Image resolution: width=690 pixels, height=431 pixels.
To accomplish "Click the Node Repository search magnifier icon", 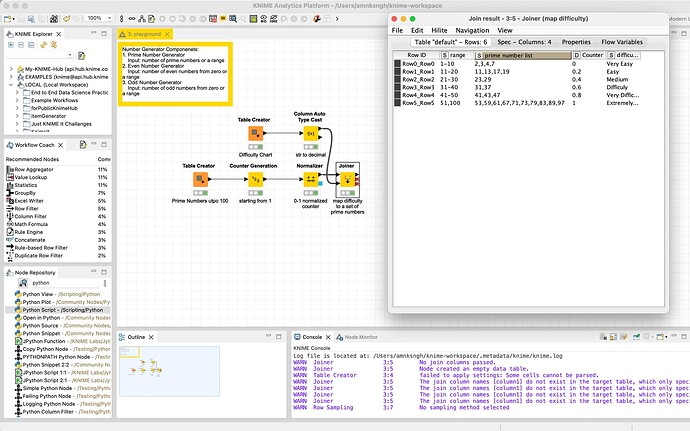I will pos(23,283).
